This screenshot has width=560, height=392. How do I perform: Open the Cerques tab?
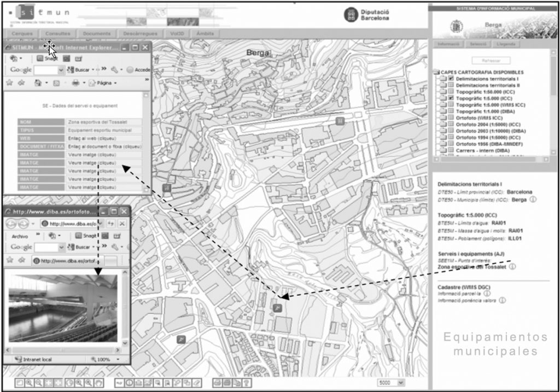click(x=22, y=33)
